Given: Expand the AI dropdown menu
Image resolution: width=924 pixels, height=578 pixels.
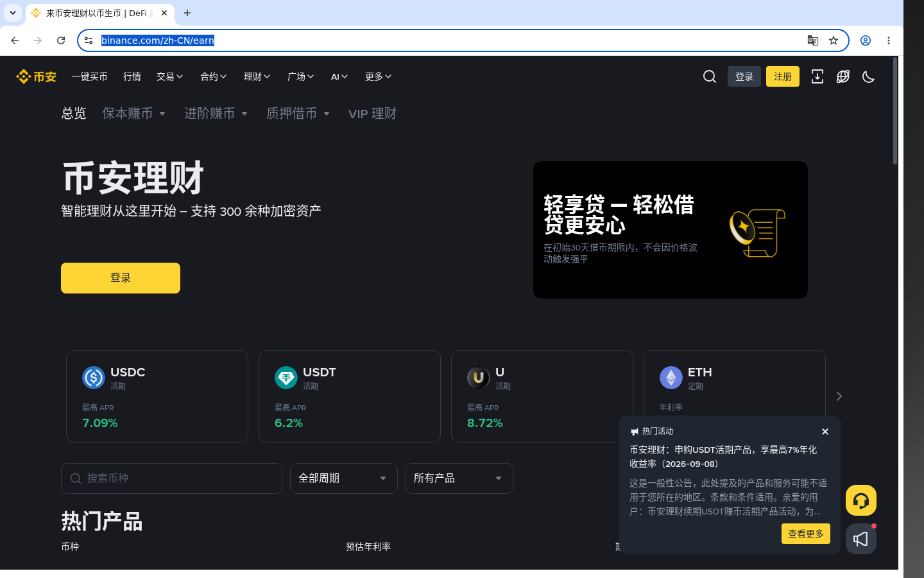Looking at the screenshot, I should (339, 76).
